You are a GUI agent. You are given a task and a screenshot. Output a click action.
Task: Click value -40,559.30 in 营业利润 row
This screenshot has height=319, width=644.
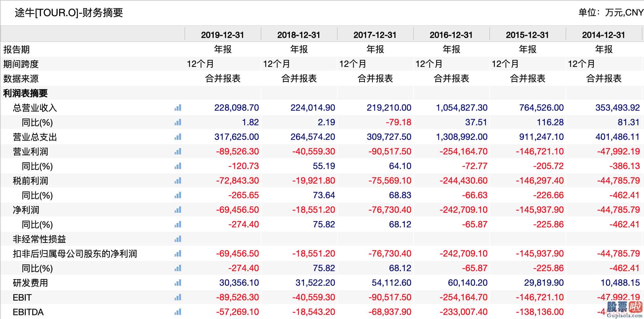tap(314, 152)
